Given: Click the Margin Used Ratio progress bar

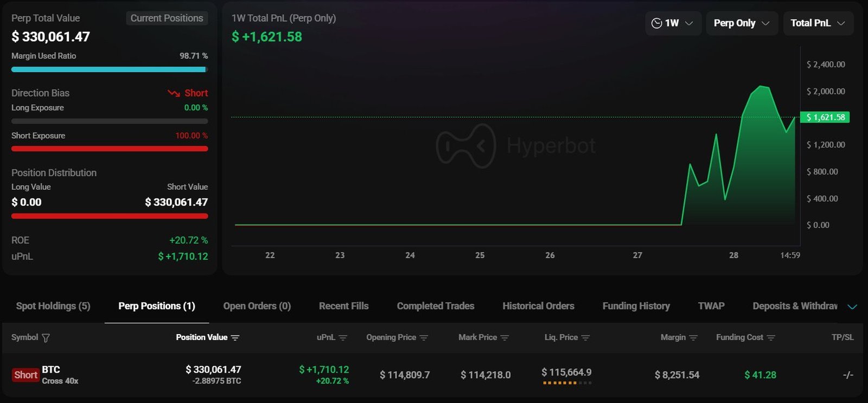Looking at the screenshot, I should pos(109,69).
